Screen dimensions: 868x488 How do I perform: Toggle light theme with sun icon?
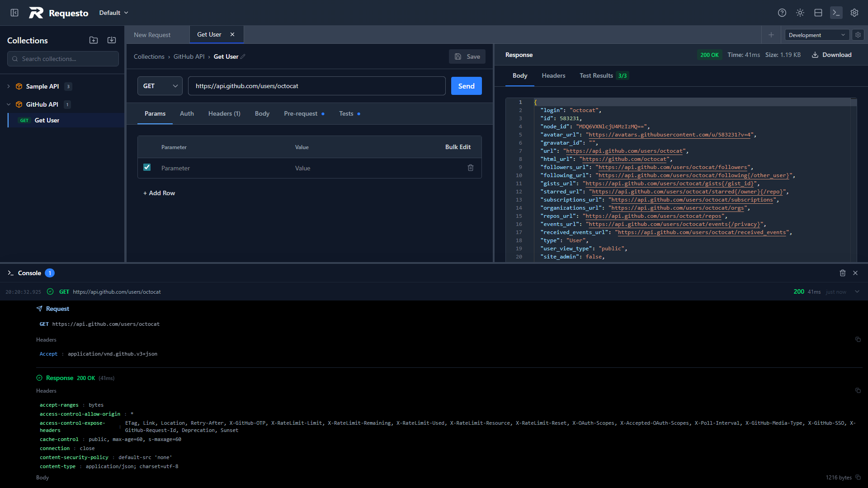click(800, 13)
